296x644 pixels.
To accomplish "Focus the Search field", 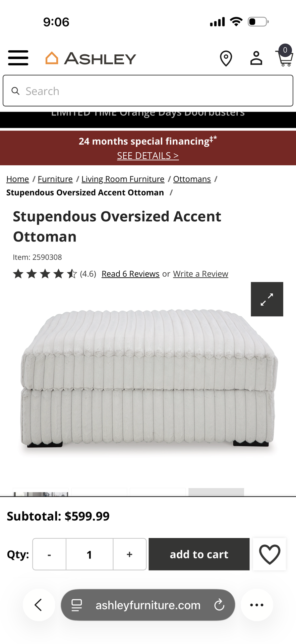I will (148, 91).
